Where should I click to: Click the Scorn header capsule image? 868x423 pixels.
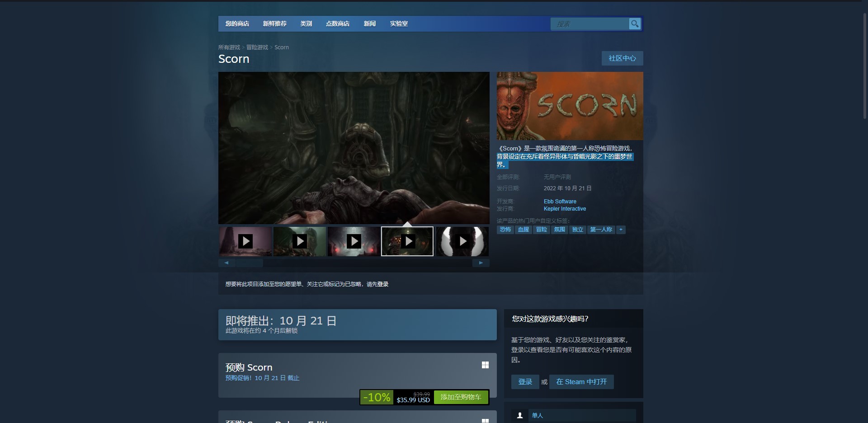pos(570,106)
